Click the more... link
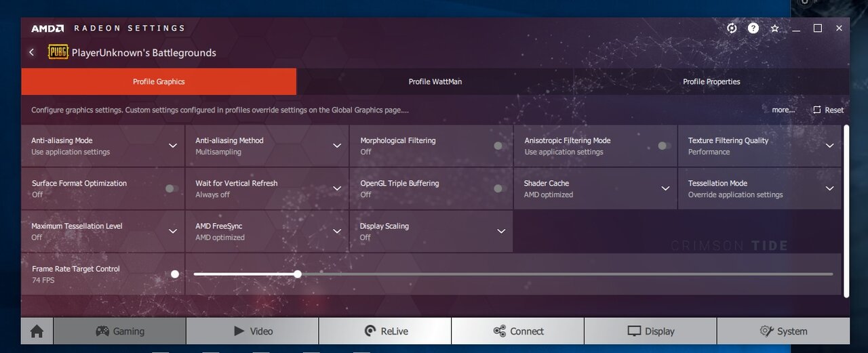The height and width of the screenshot is (353, 868). 783,110
